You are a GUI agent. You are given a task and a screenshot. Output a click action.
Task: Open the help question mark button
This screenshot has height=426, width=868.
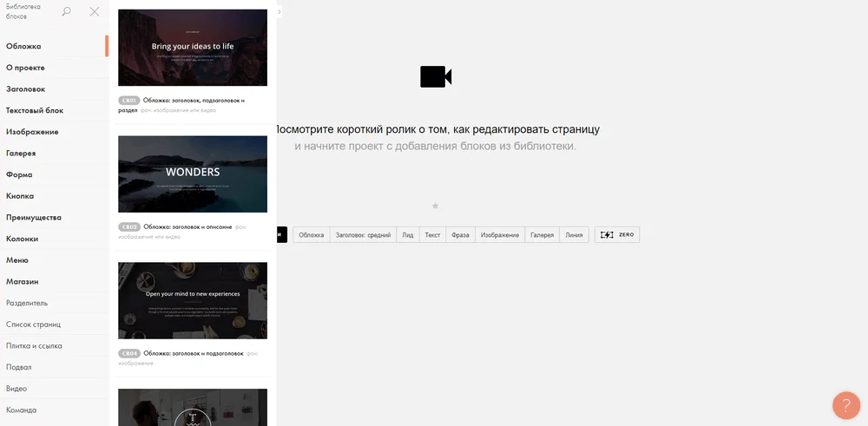pos(846,405)
